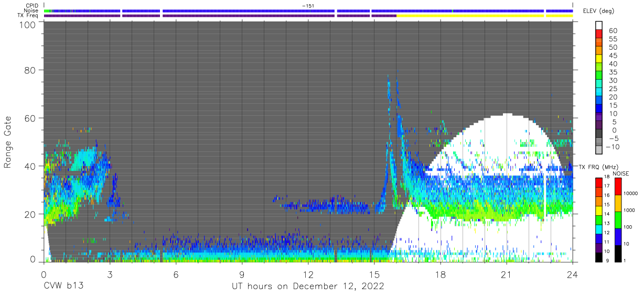
Task: Click the red 10000 noise level swatch
Action: coord(617,186)
